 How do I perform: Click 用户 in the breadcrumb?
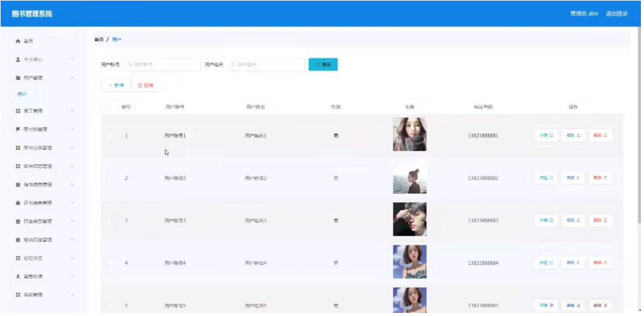pyautogui.click(x=117, y=39)
